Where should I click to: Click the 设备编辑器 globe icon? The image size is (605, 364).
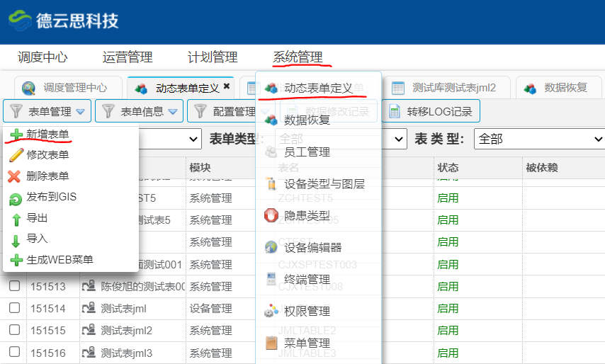(271, 247)
